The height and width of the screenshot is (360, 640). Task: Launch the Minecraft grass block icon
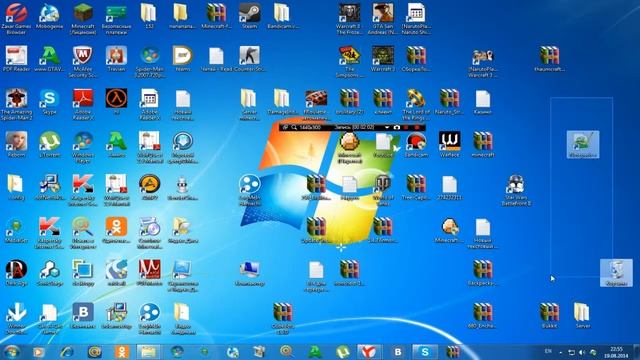[x=83, y=19]
